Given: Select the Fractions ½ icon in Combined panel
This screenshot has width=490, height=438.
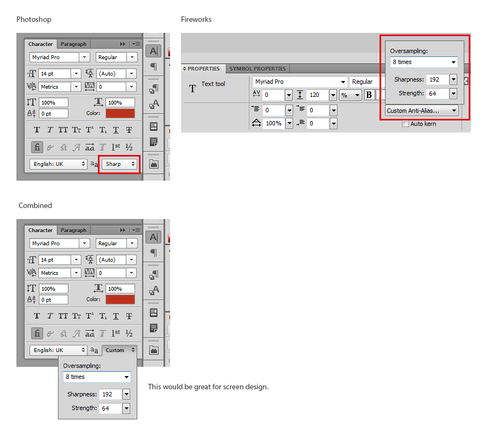Looking at the screenshot, I should tap(129, 333).
